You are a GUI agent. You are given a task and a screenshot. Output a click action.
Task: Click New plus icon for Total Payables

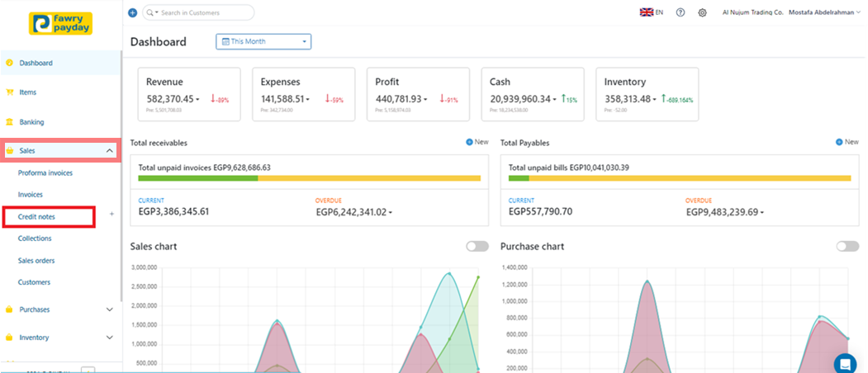point(839,142)
